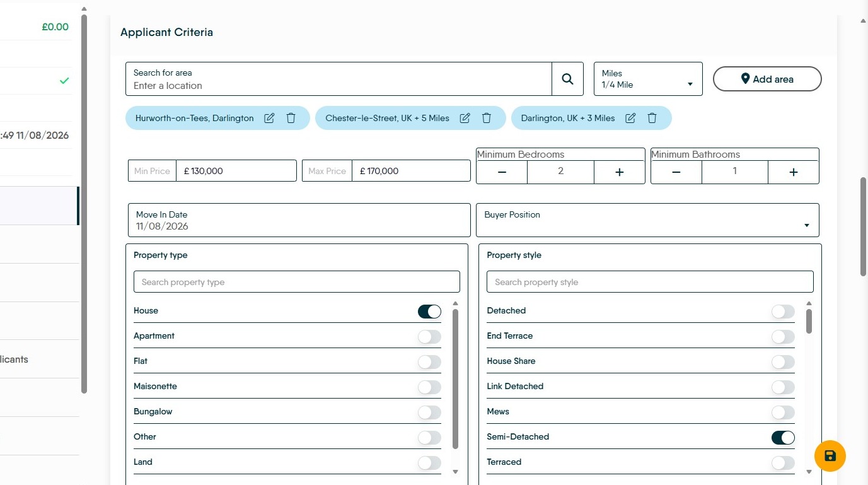Screen dimensions: 868x485
Task: Increase Minimum Bathrooms with plus button
Action: 794,172
